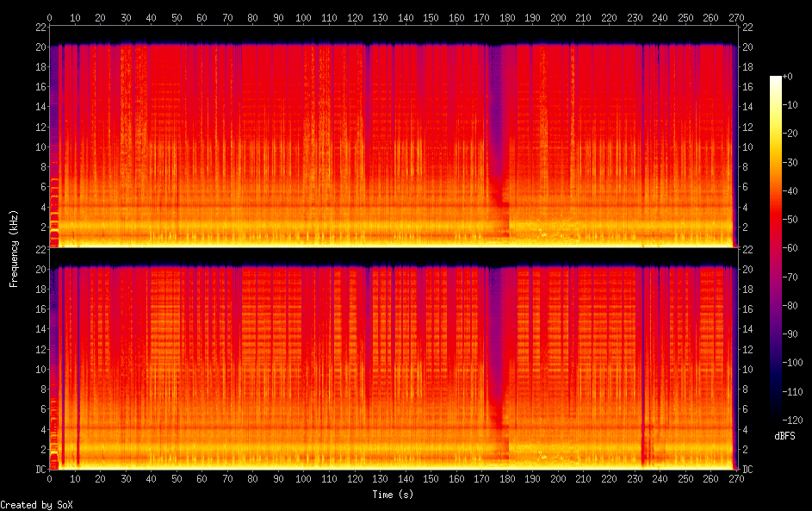
Task: Click '160' on the bottom time axis
Action: (456, 479)
